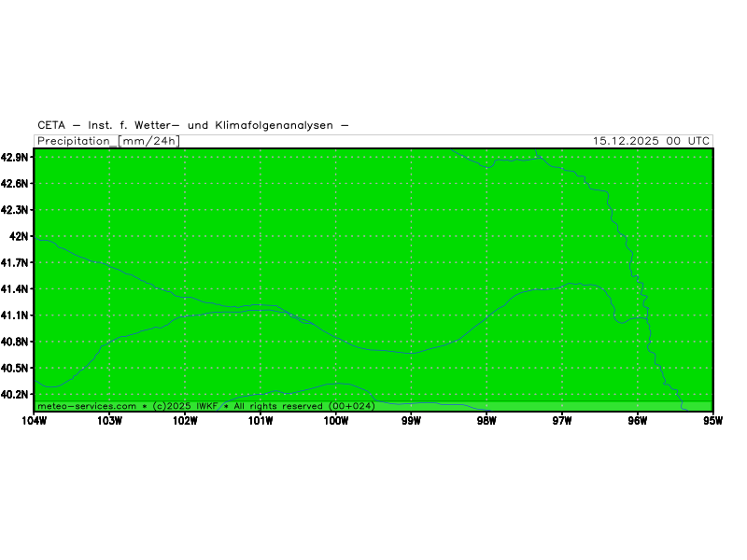Select the 102W longitude label
Screen dimensions: 747x560
[x=185, y=420]
